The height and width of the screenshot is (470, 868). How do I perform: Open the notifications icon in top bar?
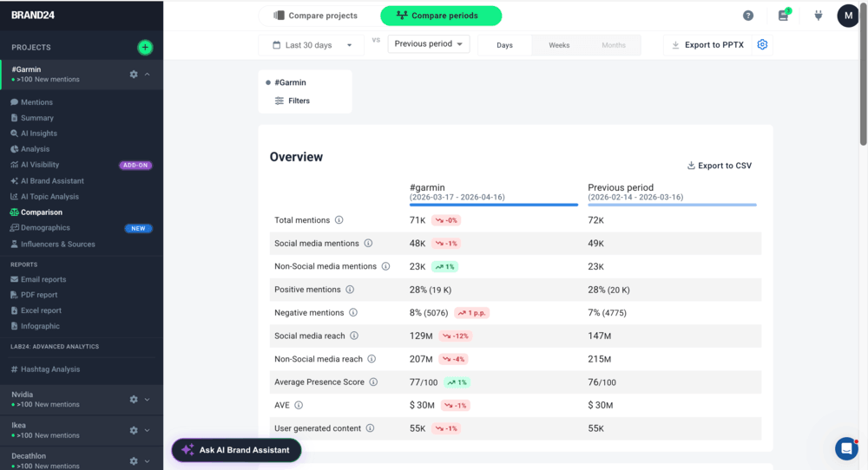[784, 16]
